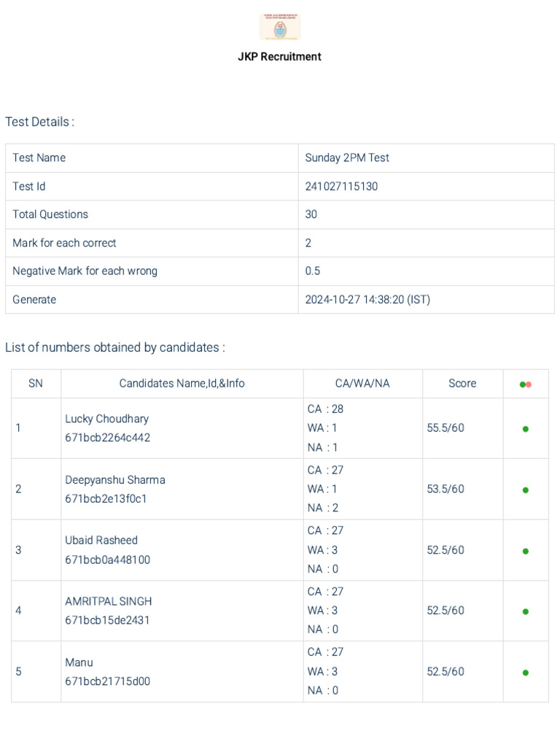Open candidate Lucky Choudhary's name

pos(106,419)
